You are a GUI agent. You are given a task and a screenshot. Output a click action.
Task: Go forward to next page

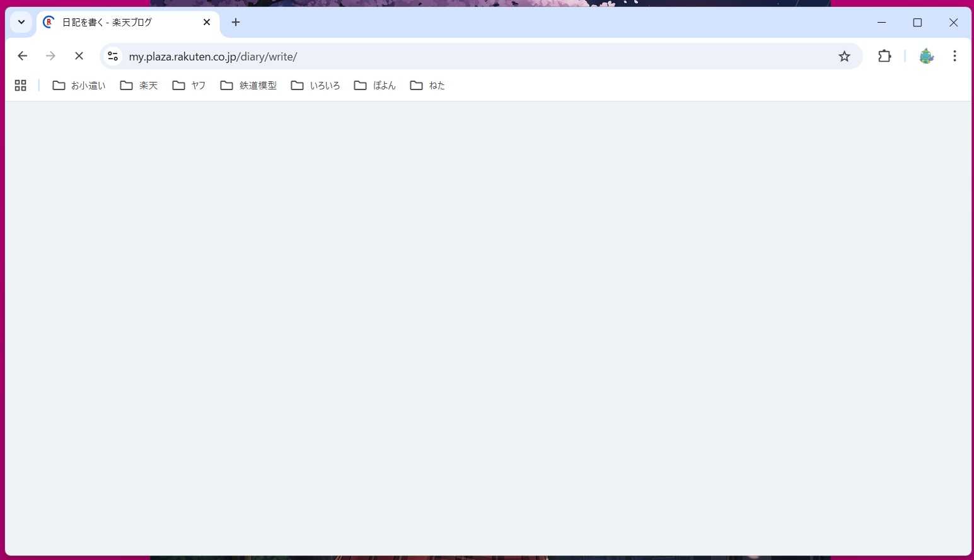[x=50, y=56]
